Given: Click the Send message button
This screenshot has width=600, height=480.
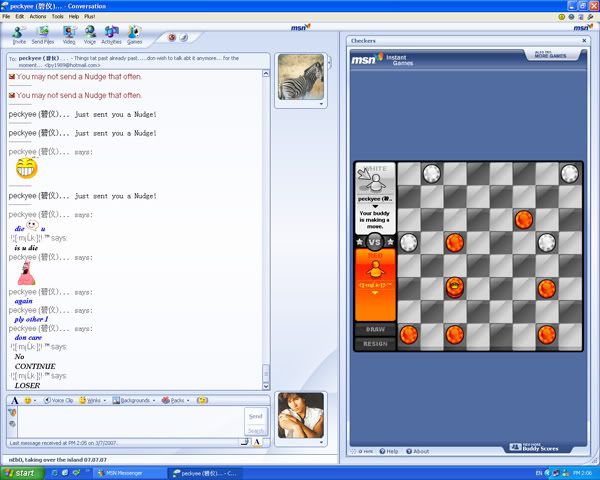Looking at the screenshot, I should [256, 416].
